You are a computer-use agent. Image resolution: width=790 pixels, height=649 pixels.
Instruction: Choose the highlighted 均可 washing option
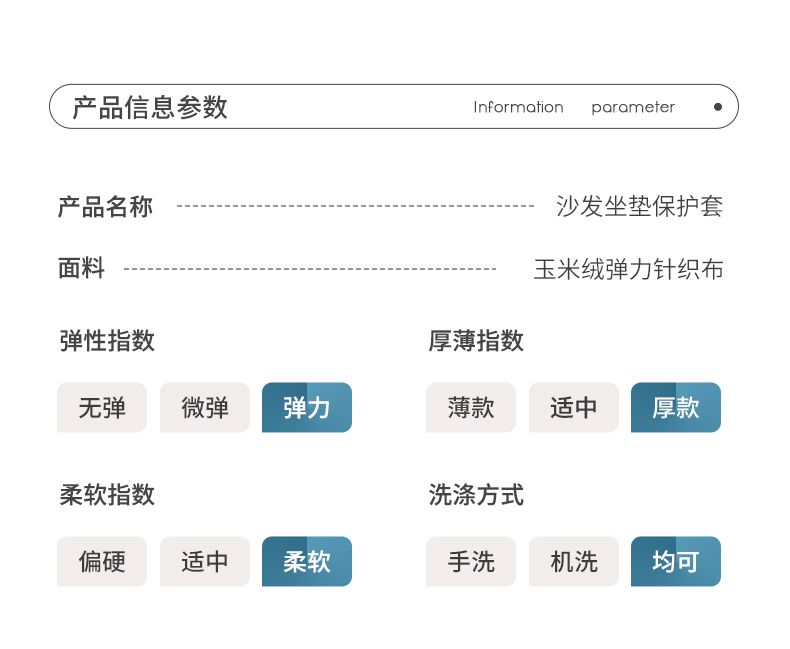(x=676, y=562)
